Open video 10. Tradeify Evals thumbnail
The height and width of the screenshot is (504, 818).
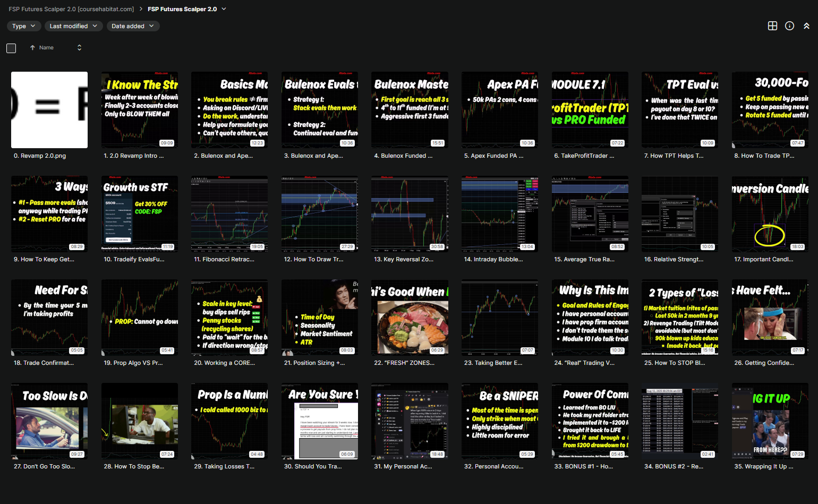[x=140, y=213]
